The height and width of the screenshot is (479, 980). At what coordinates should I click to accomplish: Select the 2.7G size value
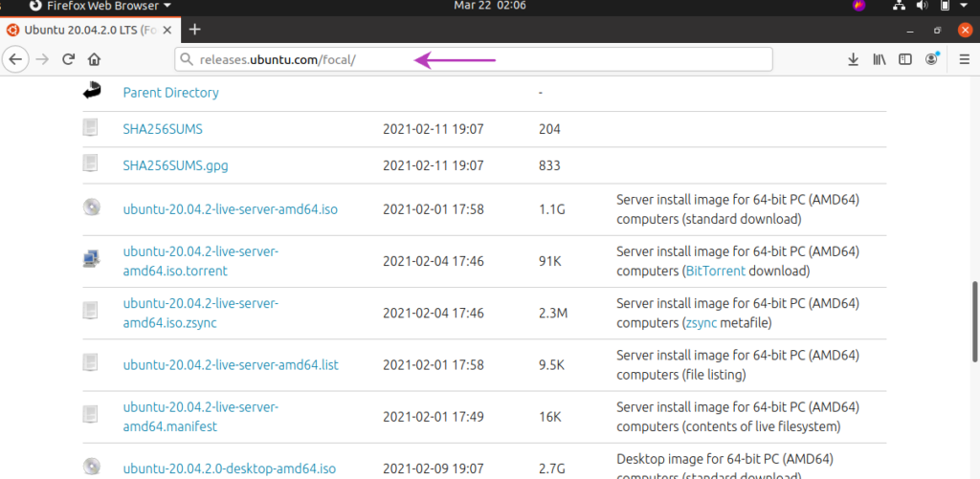coord(552,468)
